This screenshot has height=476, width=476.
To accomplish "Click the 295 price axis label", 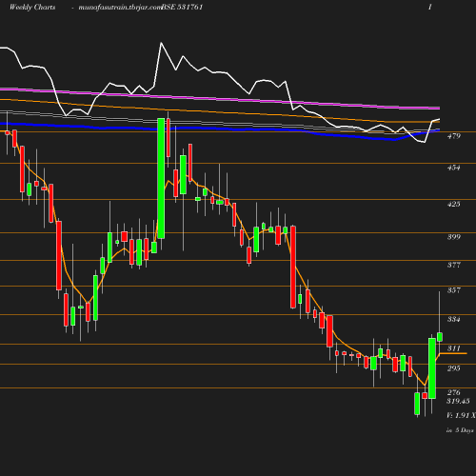I will tap(453, 368).
